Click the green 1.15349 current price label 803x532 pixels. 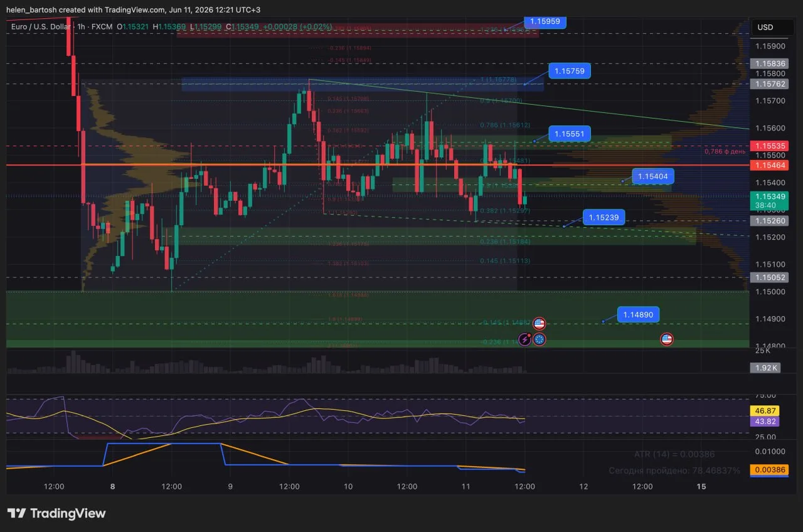(x=770, y=196)
